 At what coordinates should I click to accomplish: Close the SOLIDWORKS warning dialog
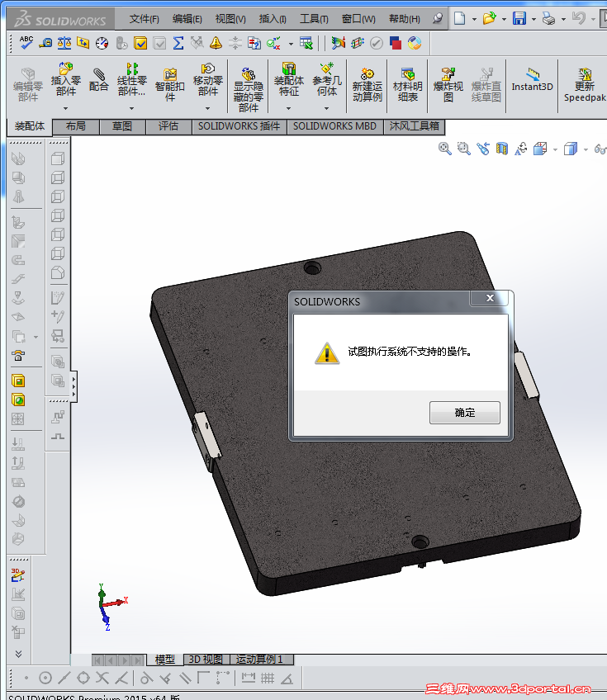tap(490, 298)
